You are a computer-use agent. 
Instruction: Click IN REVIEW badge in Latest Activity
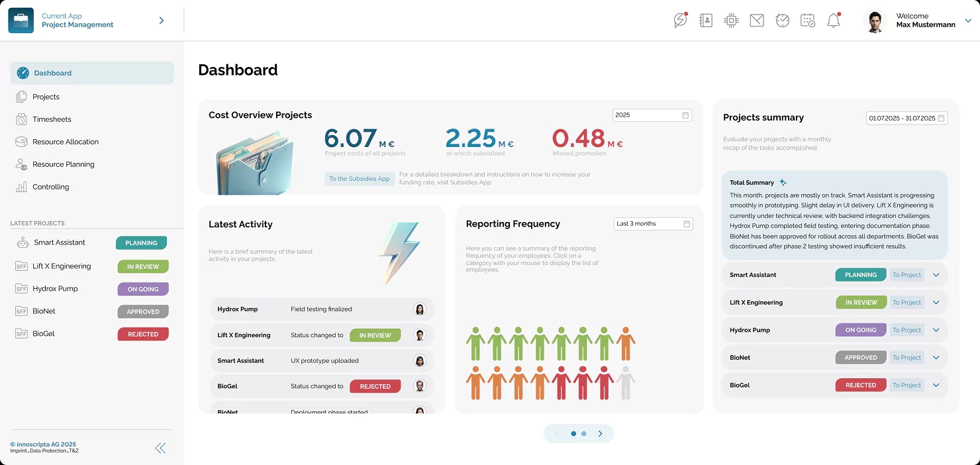(375, 335)
